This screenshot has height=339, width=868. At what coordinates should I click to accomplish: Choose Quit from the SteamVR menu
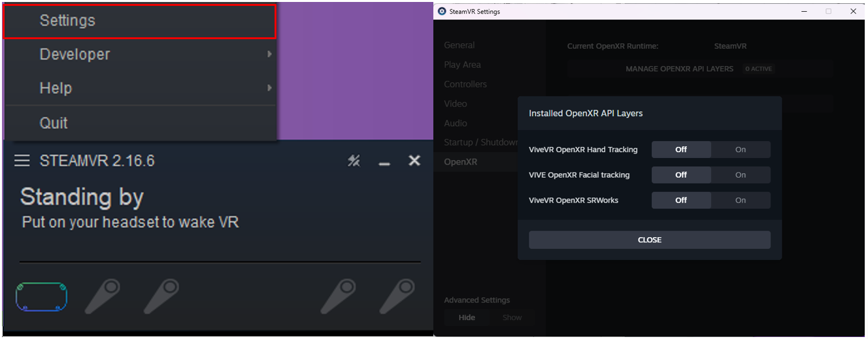pyautogui.click(x=141, y=123)
